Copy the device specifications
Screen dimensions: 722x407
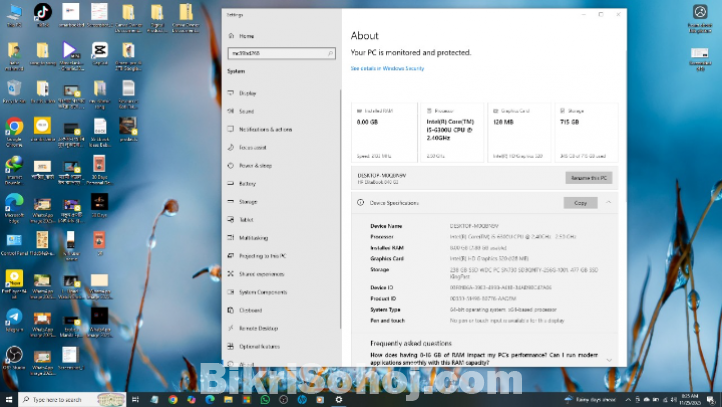580,203
